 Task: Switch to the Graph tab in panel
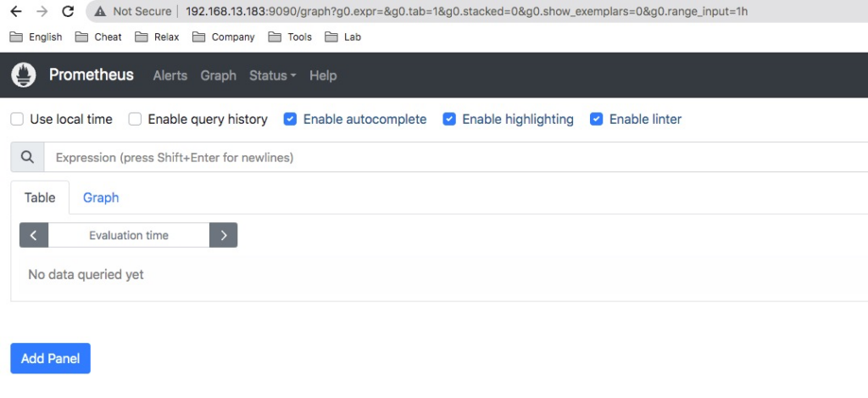click(101, 198)
